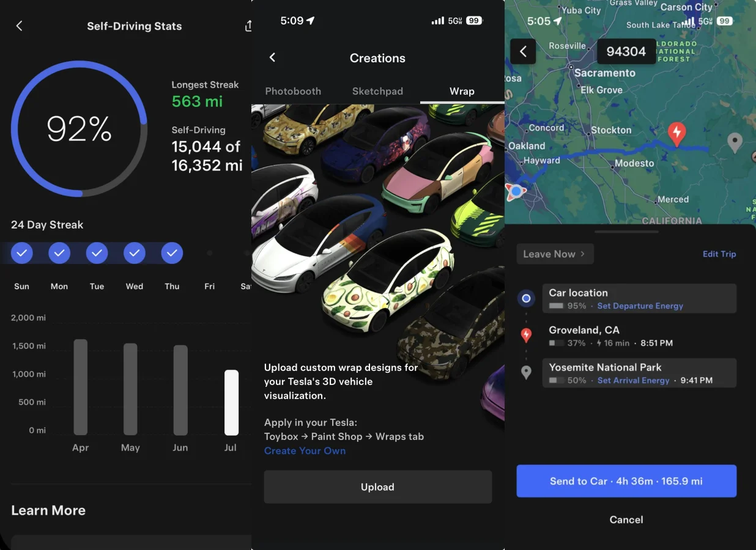Tap Merced label on the map
The width and height of the screenshot is (756, 550).
click(673, 200)
